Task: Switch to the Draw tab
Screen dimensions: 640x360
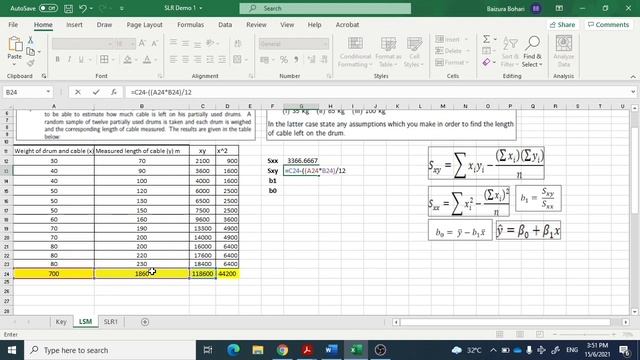Action: (104, 25)
